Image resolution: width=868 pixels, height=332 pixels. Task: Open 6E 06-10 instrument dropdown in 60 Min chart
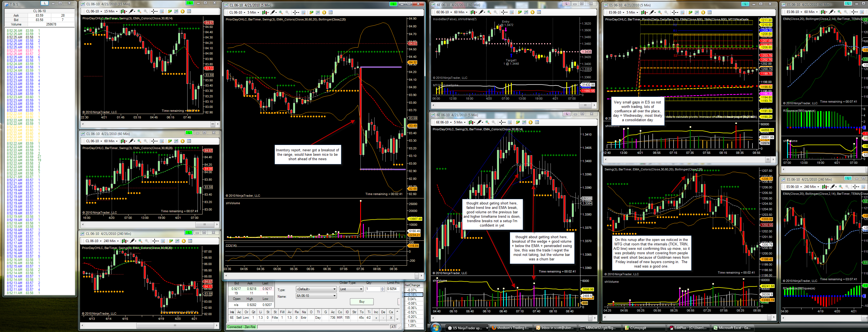point(444,12)
